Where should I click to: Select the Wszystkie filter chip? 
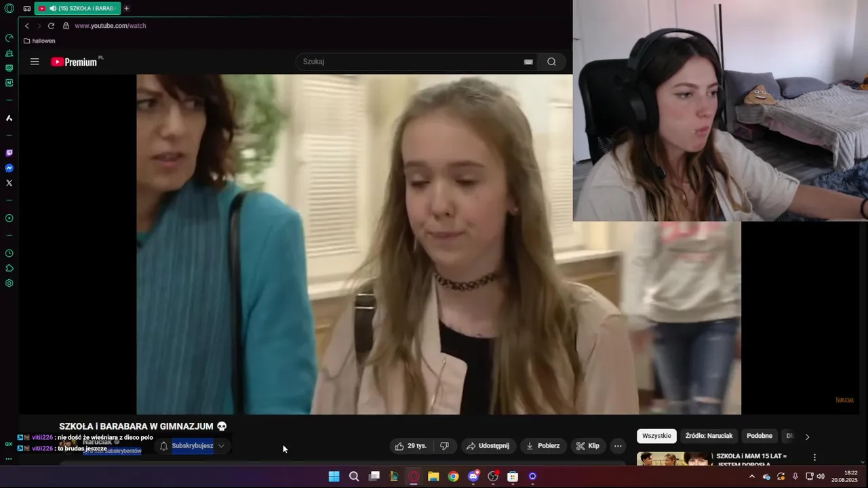pos(656,436)
